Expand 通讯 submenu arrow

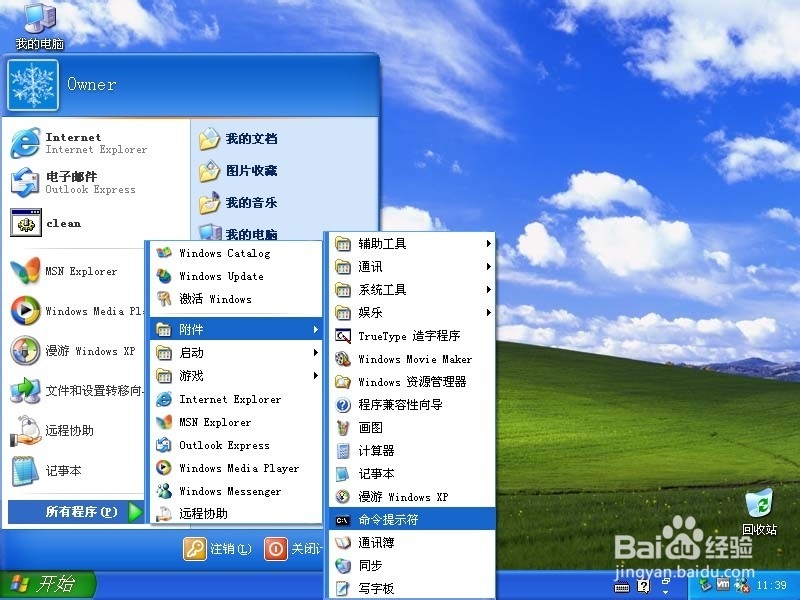pos(489,266)
